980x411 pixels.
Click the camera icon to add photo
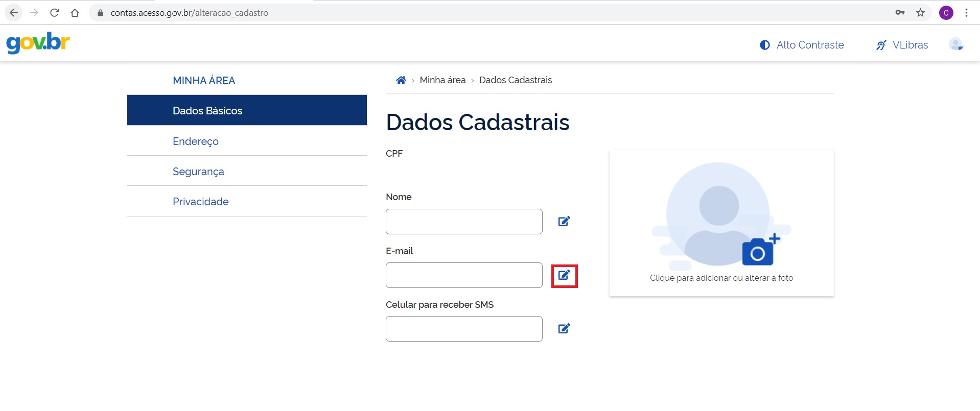point(760,251)
